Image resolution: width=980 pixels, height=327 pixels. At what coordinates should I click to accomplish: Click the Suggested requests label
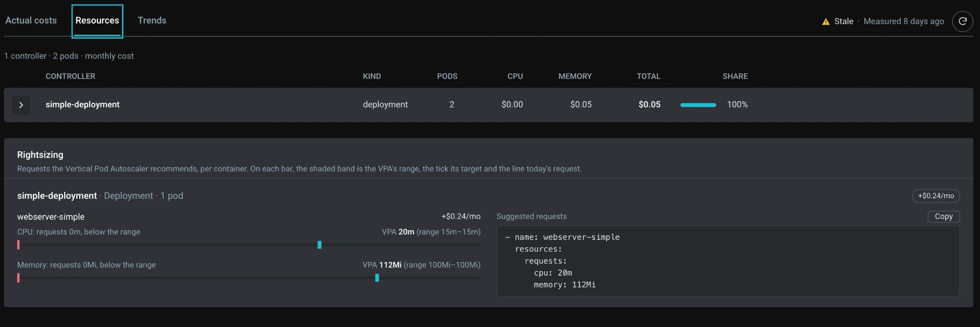(x=532, y=216)
